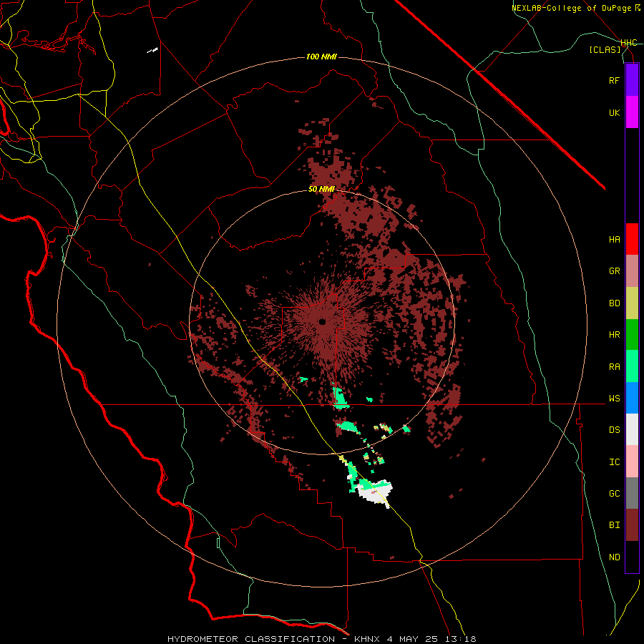Click the BI brown legend swatch
Image resolution: width=644 pixels, height=644 pixels.
[632, 525]
